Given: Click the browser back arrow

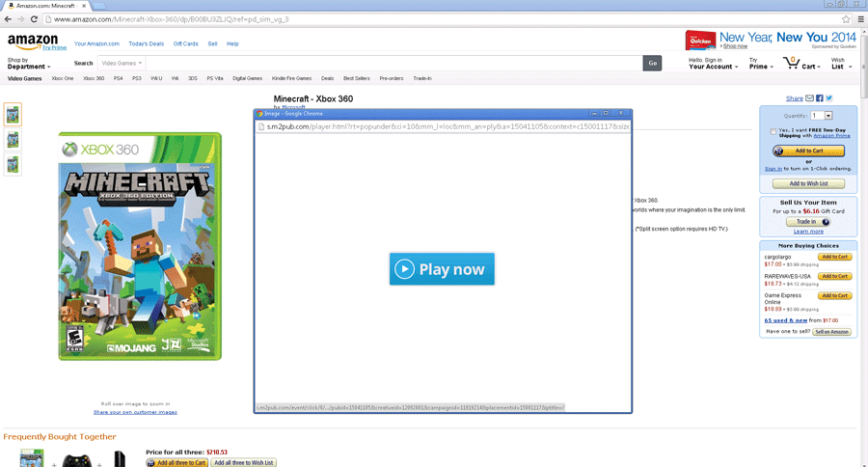Looking at the screenshot, I should [9, 18].
